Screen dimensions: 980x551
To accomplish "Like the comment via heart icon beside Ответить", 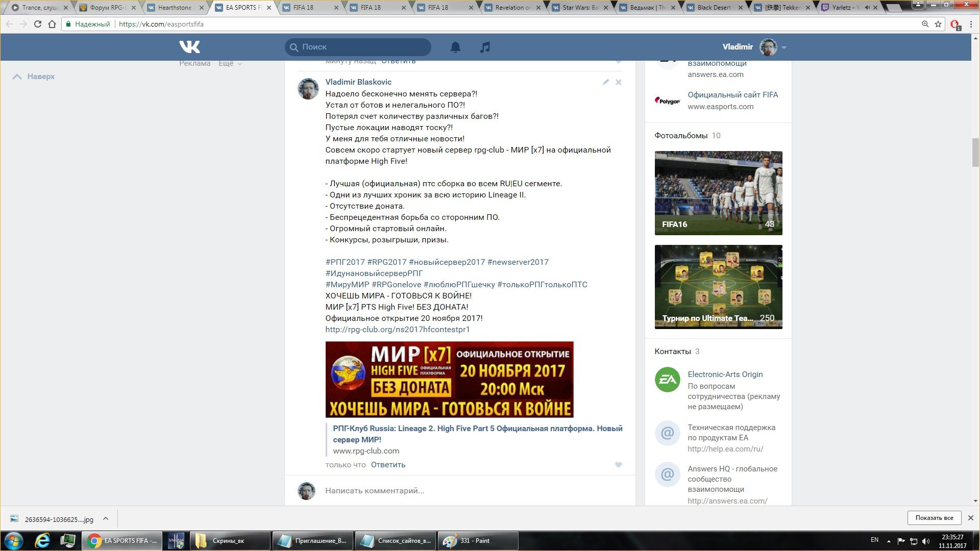I will click(x=619, y=465).
